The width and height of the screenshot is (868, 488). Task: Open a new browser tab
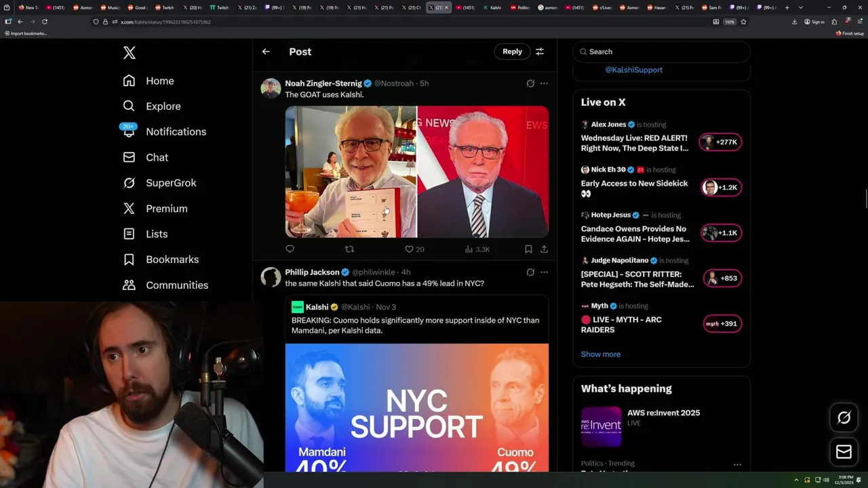point(787,7)
